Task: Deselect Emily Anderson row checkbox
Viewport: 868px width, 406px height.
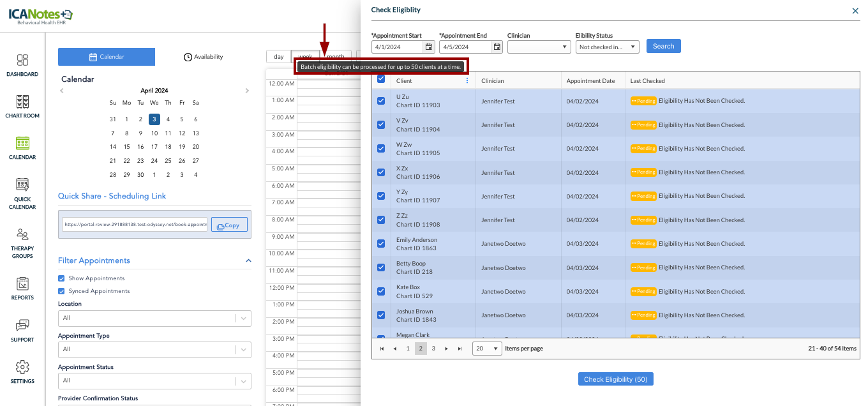Action: [x=381, y=244]
